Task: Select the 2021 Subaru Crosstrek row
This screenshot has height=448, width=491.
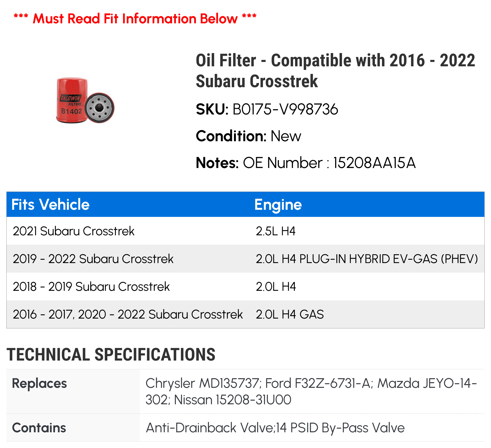Action: pos(245,231)
